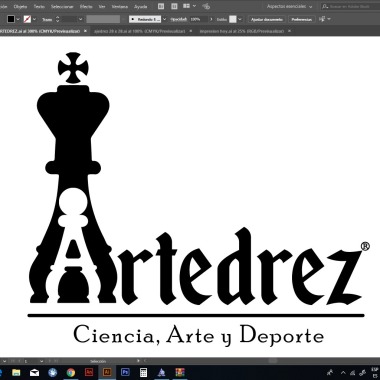
Task: Click the GPU performance rocket icon
Action: coord(206,6)
